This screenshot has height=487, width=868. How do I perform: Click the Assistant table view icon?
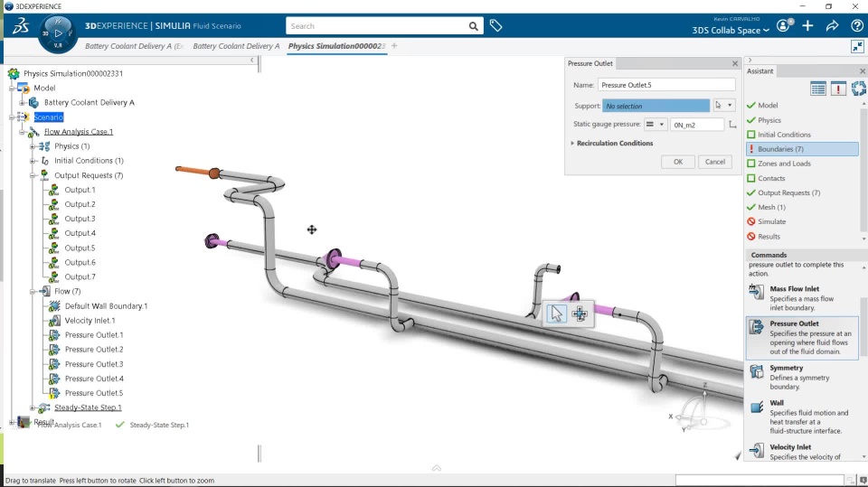click(817, 89)
